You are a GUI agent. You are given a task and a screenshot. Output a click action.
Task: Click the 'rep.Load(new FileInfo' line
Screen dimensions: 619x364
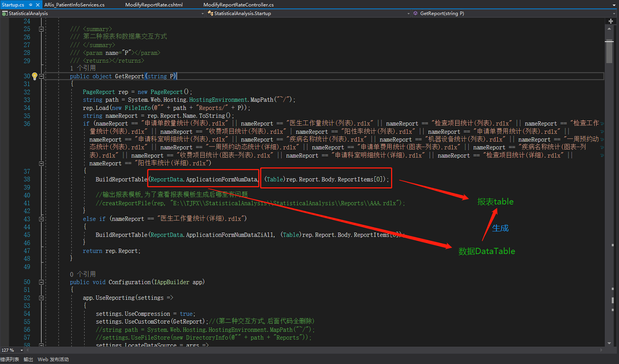pos(167,108)
